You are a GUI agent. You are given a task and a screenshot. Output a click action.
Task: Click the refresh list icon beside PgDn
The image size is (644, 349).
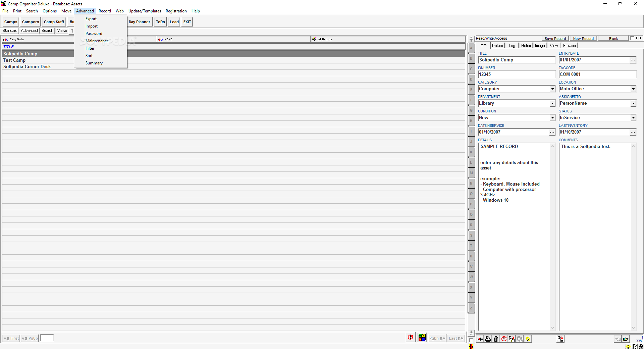[411, 338]
